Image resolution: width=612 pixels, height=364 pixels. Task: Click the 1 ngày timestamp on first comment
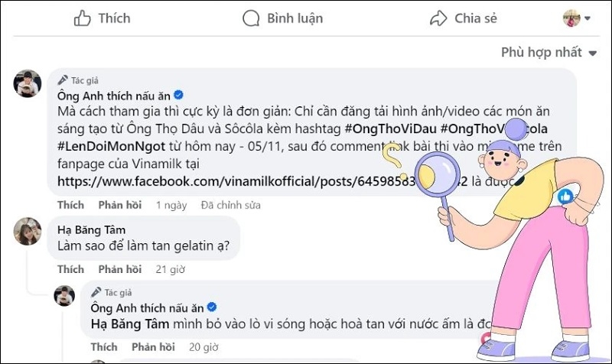(x=171, y=205)
